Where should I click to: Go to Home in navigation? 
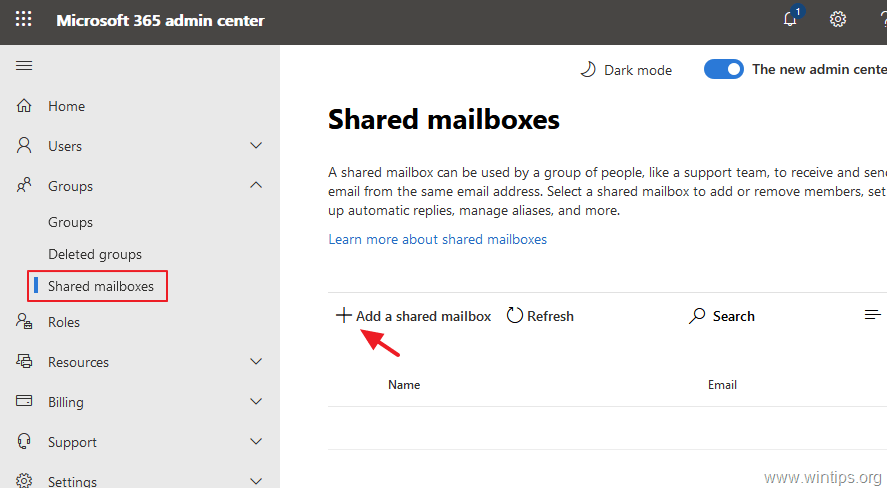point(66,106)
